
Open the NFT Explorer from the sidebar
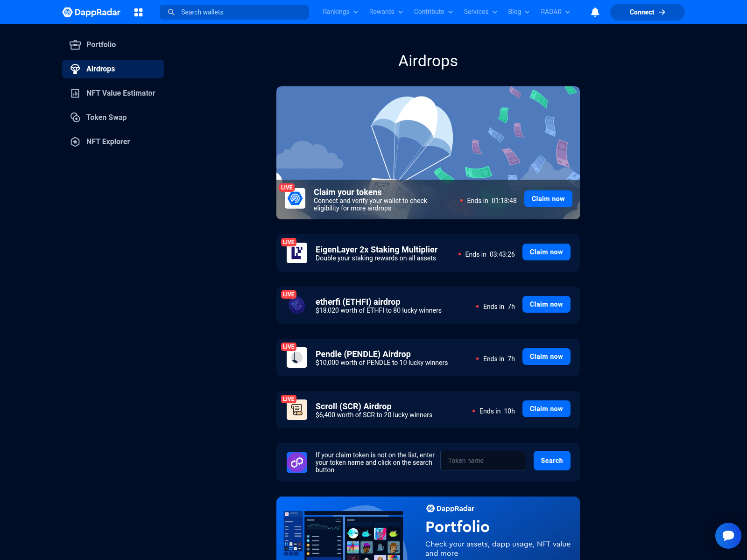108,141
